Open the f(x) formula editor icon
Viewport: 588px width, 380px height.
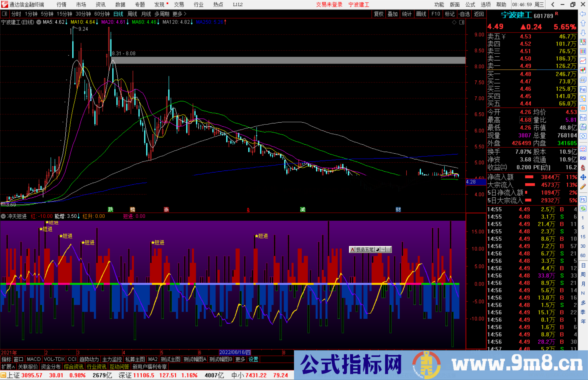pos(583,127)
